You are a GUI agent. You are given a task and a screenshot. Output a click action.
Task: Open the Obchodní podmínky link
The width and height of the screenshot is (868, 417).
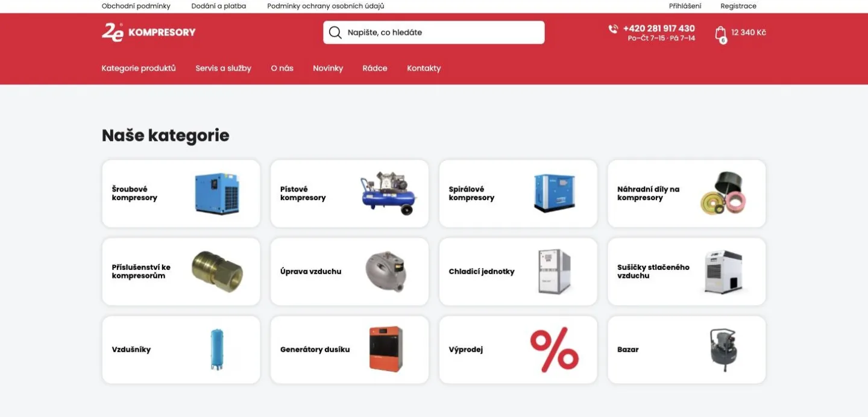pos(136,6)
